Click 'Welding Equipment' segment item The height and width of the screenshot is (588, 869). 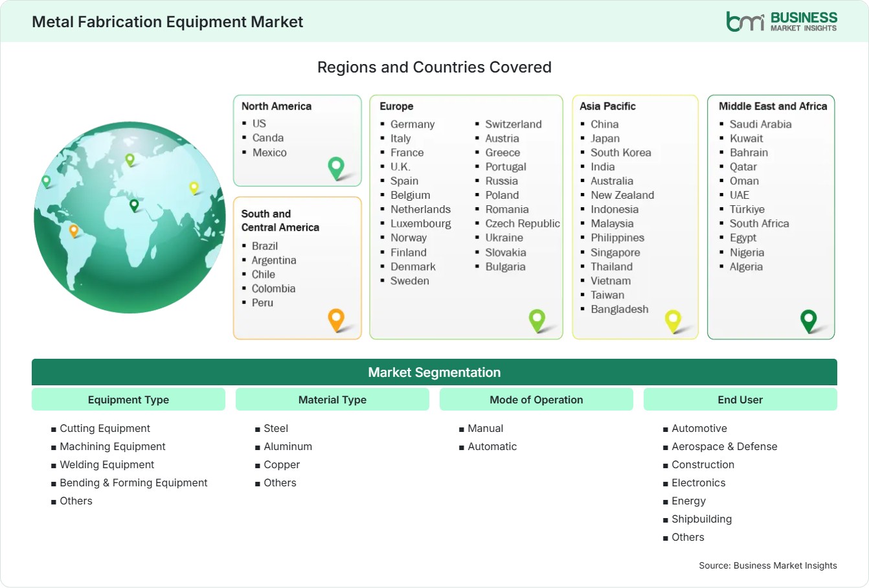107,465
